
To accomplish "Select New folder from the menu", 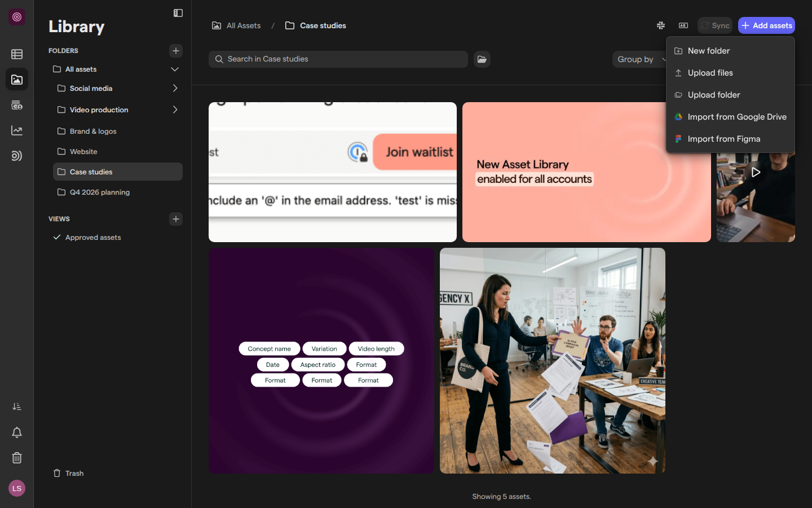I will [x=730, y=51].
